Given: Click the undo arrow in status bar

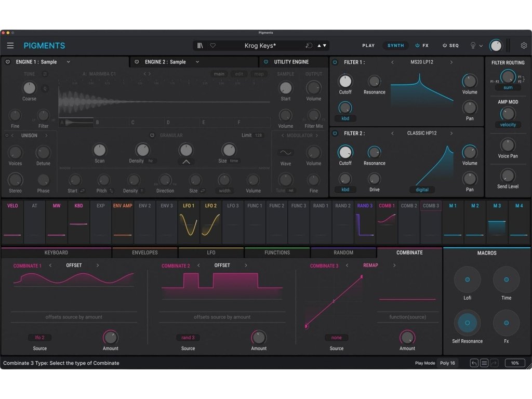Looking at the screenshot, I should click(474, 363).
